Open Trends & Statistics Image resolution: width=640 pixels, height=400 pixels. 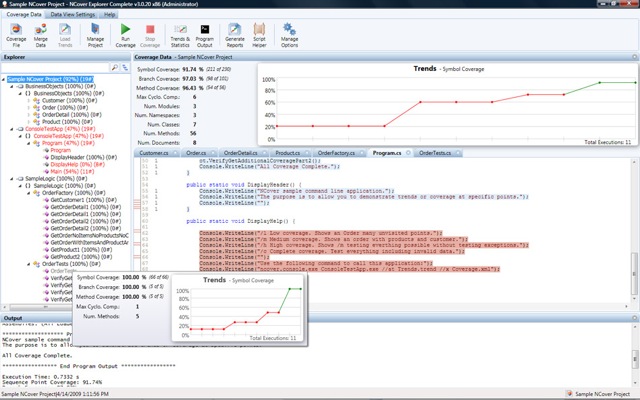pyautogui.click(x=179, y=34)
